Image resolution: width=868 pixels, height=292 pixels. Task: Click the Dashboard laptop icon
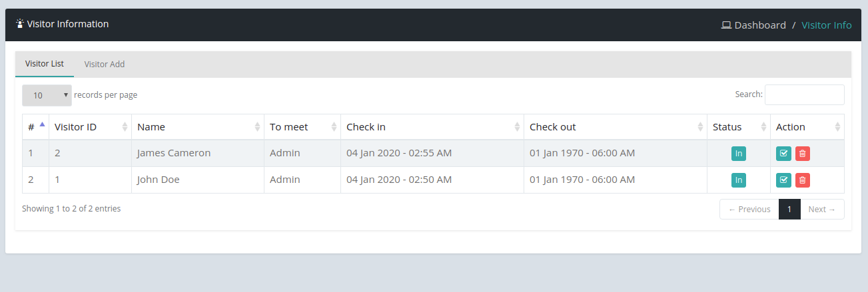point(726,25)
